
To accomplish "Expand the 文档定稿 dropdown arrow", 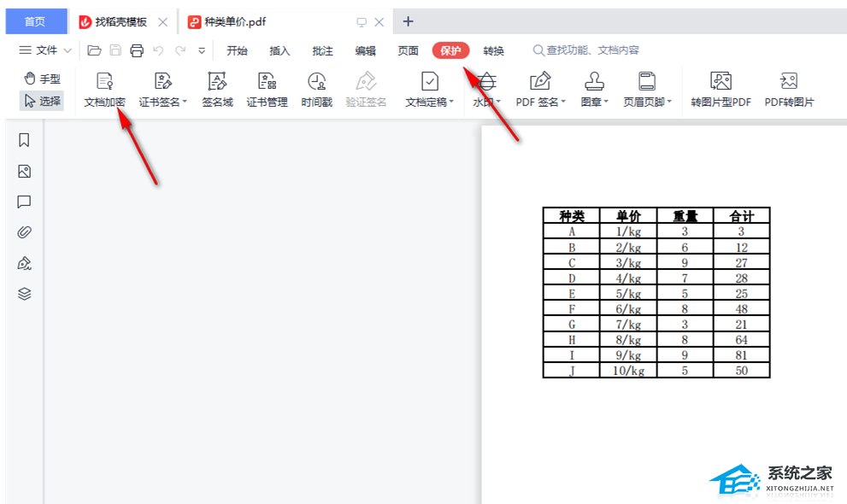I will [451, 102].
